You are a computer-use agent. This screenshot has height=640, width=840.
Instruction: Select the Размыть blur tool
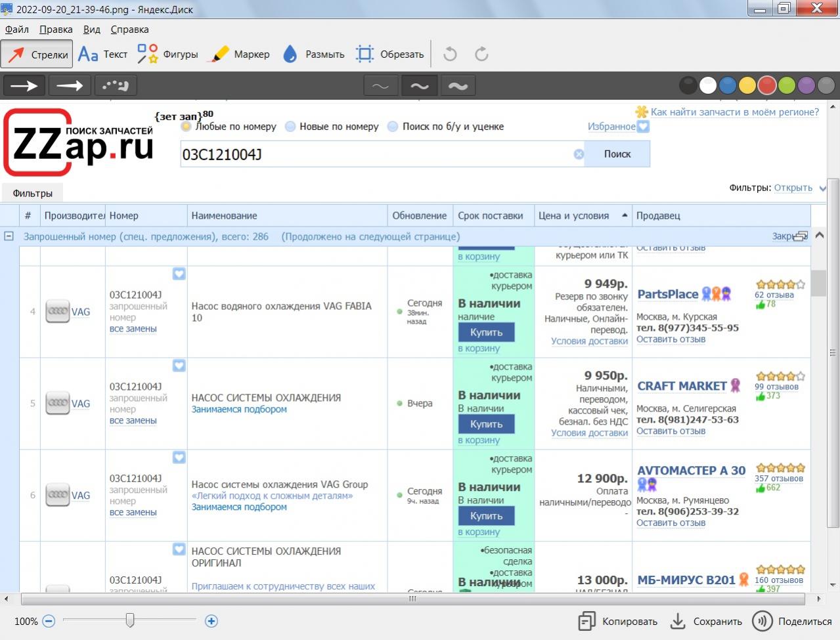(x=313, y=54)
